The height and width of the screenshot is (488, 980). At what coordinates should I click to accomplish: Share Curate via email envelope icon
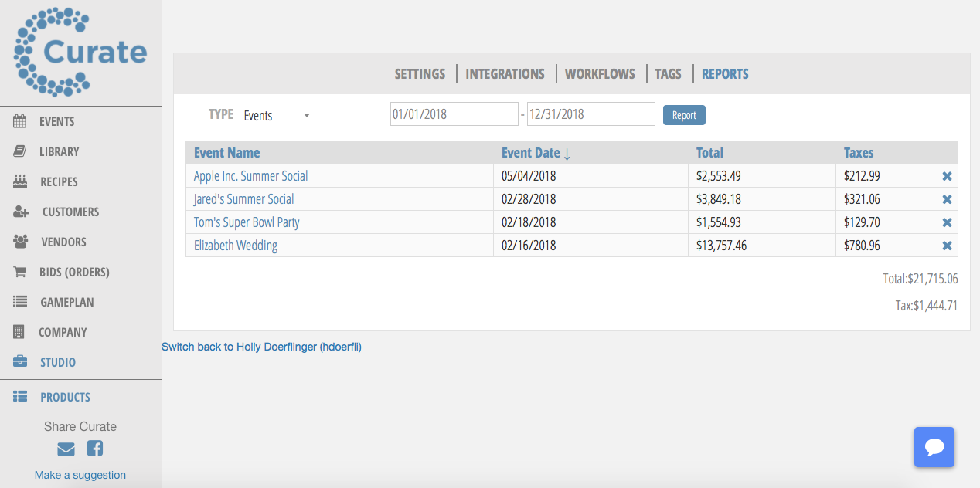click(66, 449)
